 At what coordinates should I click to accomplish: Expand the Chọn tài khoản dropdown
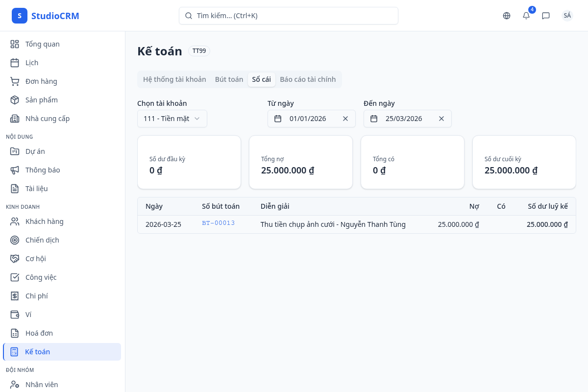click(172, 119)
